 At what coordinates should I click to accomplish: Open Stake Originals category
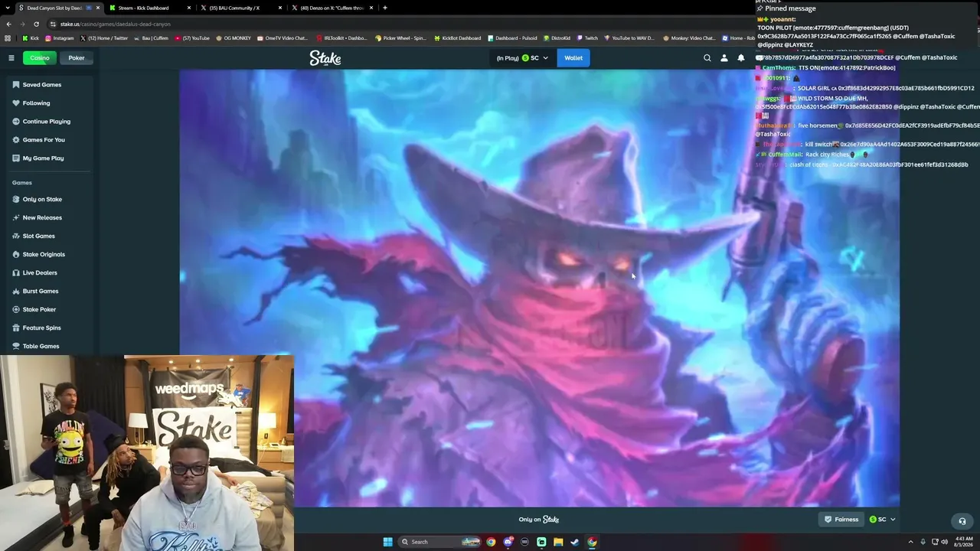50,255
